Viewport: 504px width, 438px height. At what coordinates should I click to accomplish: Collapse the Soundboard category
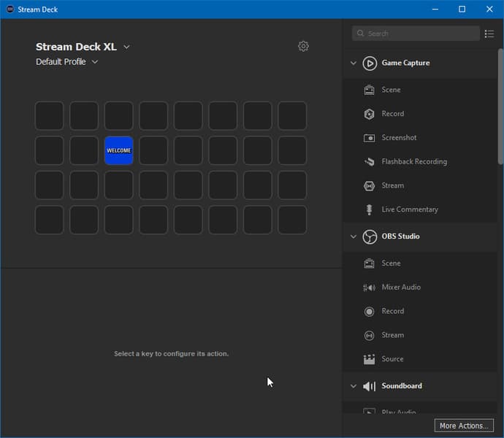pos(354,386)
